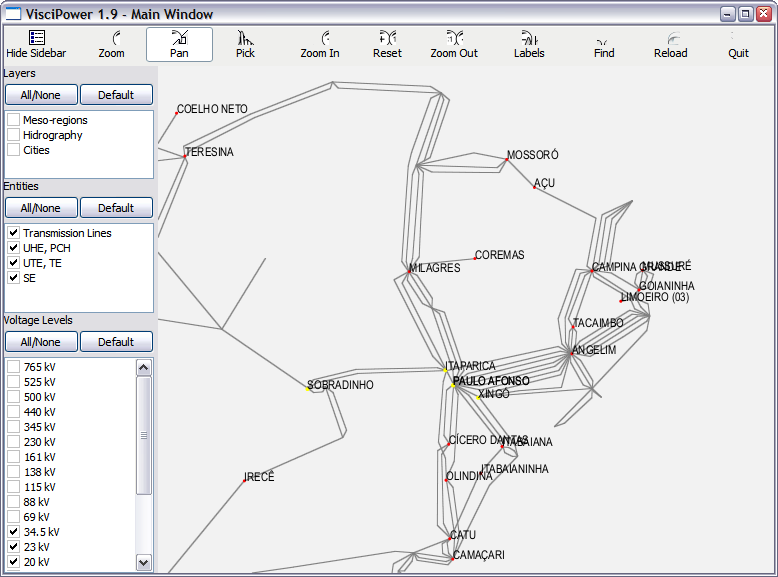
Task: Activate the Pan tool
Action: tap(179, 45)
